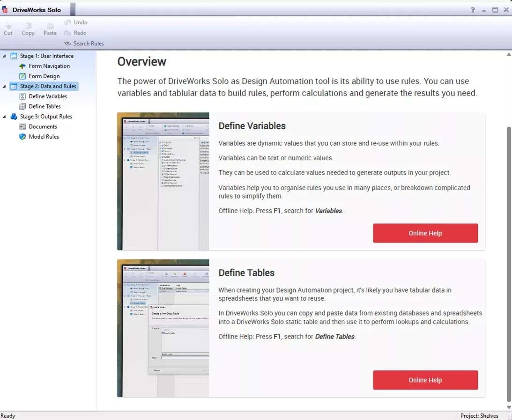Collapse the Stage 1: User Interface node
The width and height of the screenshot is (512, 420).
click(4, 56)
